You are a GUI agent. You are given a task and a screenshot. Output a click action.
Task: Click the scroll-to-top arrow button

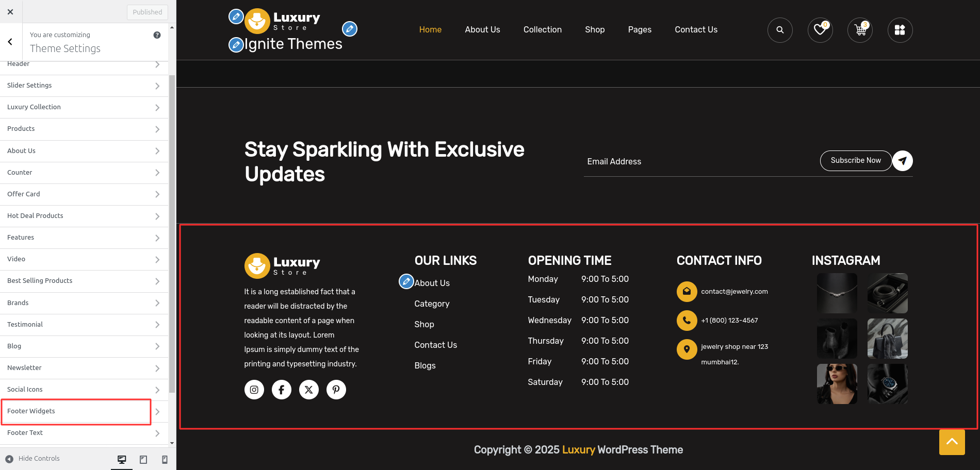(x=952, y=442)
